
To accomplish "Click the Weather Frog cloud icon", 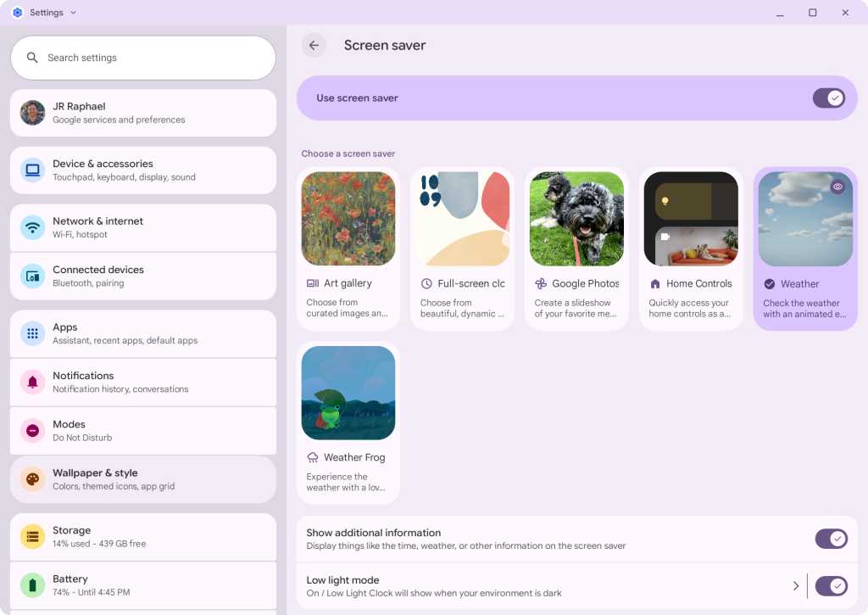I will [313, 458].
